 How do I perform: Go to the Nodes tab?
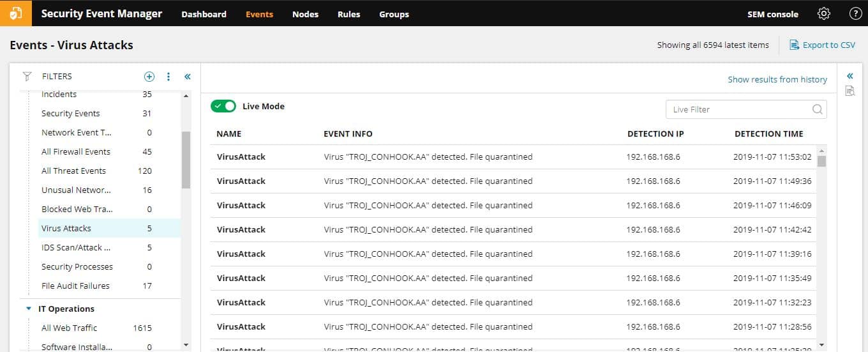305,14
